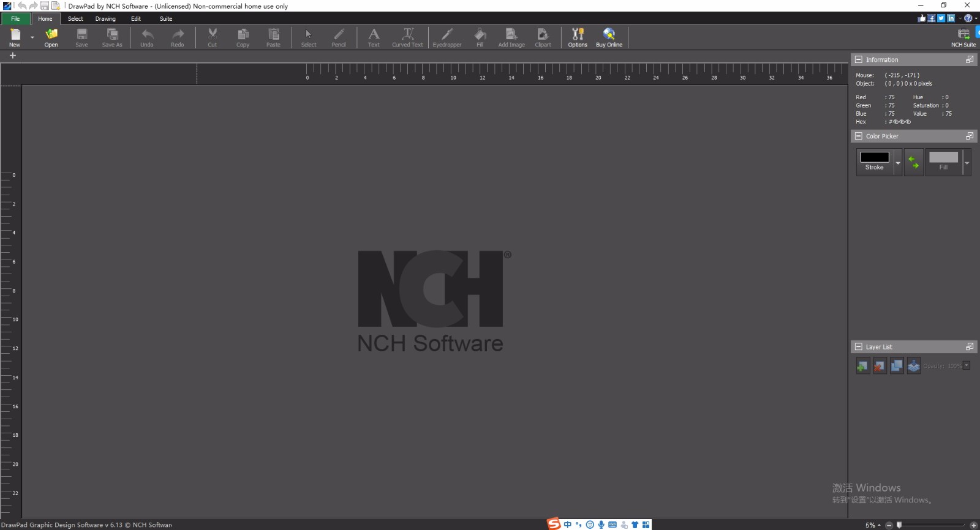980x530 pixels.
Task: Collapse the Information panel
Action: [x=859, y=59]
